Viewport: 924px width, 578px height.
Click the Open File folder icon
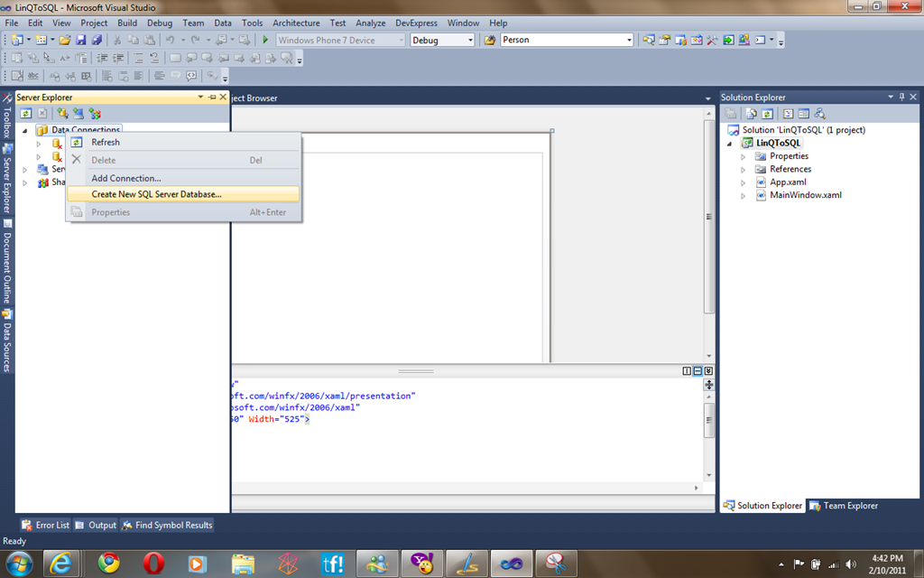point(65,40)
